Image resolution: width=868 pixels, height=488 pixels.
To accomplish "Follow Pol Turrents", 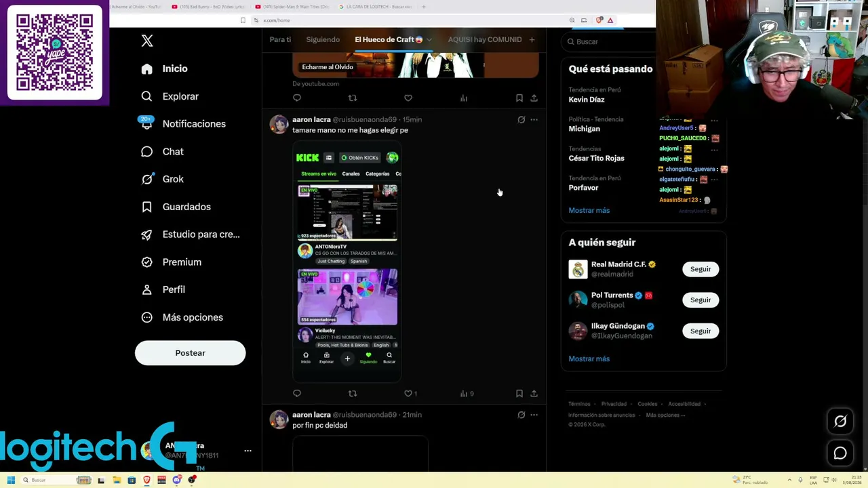I will [x=701, y=300].
